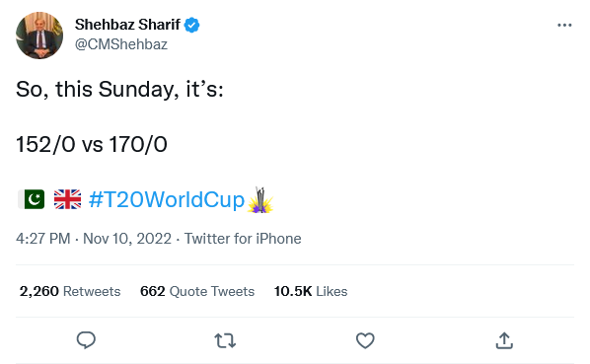Click the trophy hashtag emoji icon
The image size is (590, 364).
point(260,199)
